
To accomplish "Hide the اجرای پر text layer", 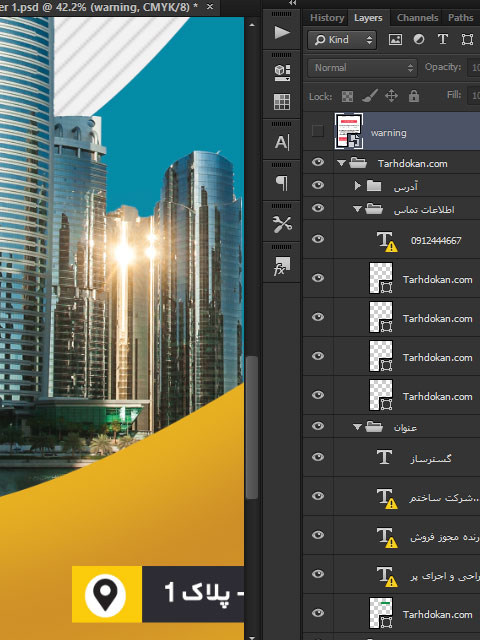I will pyautogui.click(x=318, y=574).
